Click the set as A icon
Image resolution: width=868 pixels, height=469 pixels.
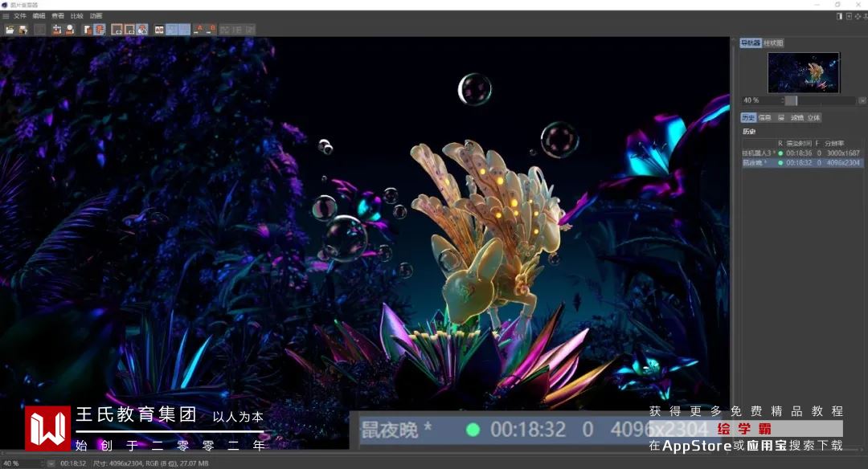point(199,29)
